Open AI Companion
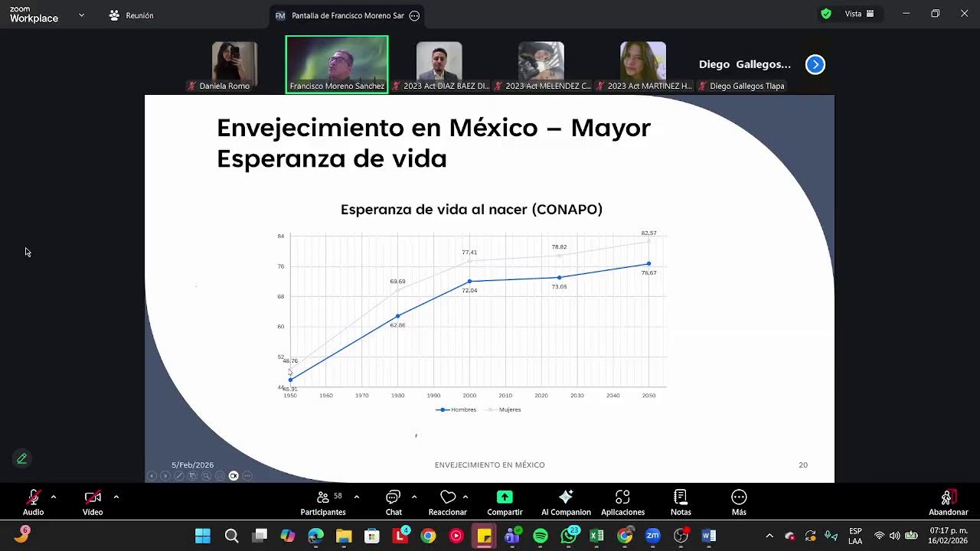Viewport: 980px width, 551px height. (566, 503)
